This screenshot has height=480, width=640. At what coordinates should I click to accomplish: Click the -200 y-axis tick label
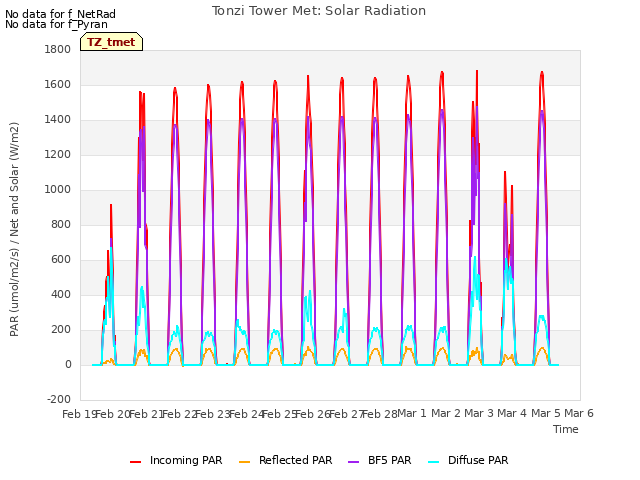pyautogui.click(x=59, y=400)
